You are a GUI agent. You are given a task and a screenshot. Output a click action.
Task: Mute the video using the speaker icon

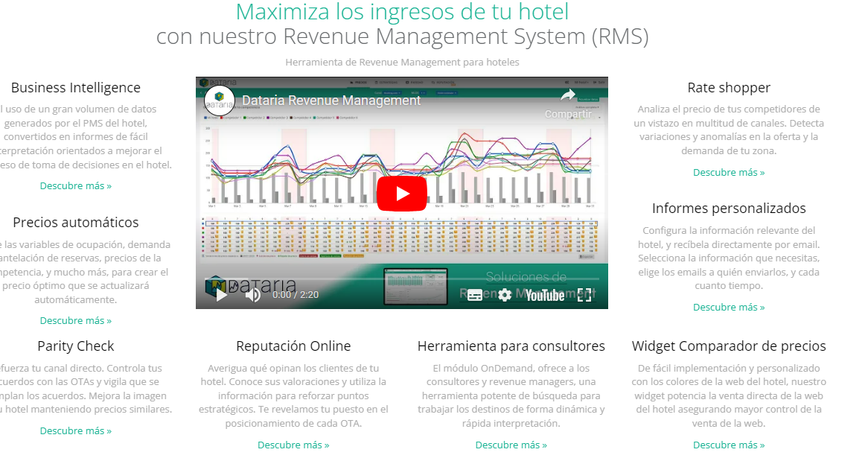tap(252, 295)
